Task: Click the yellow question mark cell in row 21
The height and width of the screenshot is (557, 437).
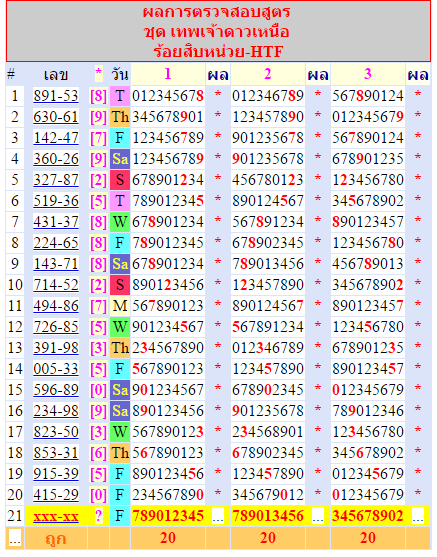Action: [x=98, y=516]
